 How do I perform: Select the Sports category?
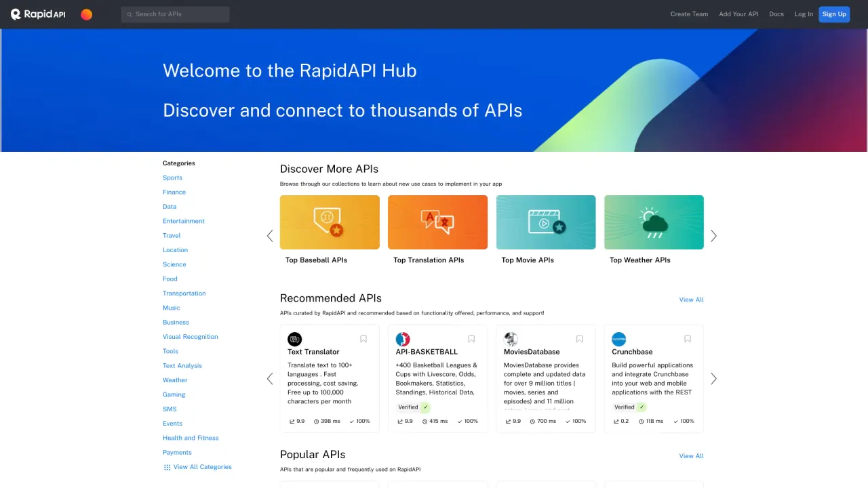tap(172, 178)
